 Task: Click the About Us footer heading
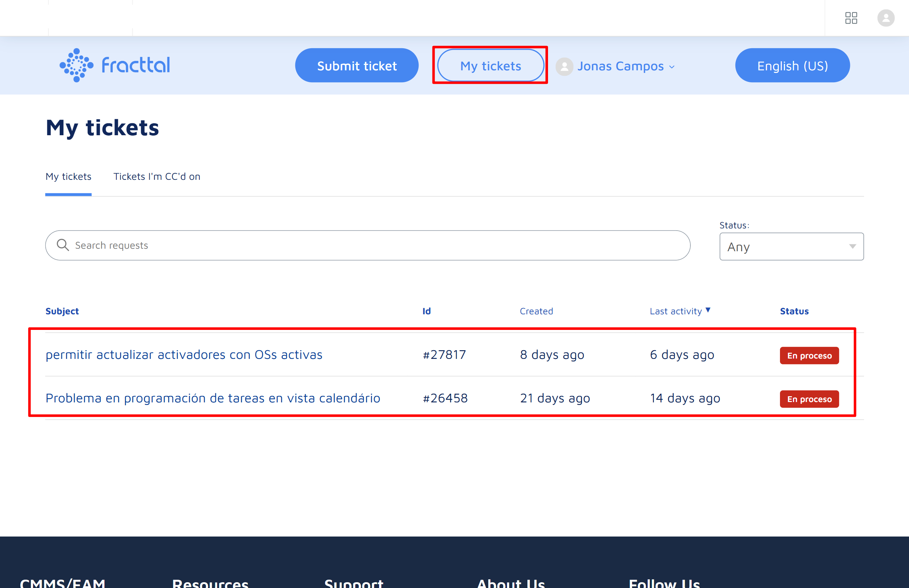(511, 583)
